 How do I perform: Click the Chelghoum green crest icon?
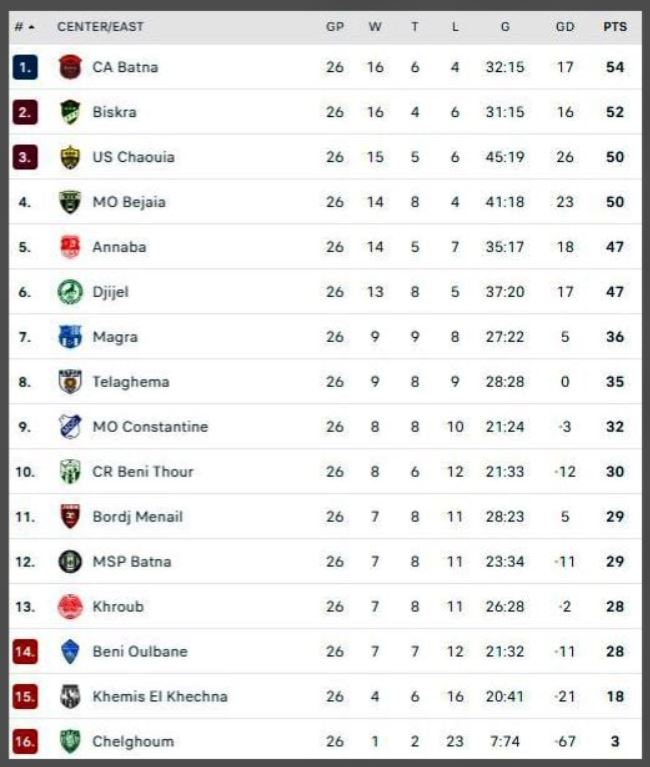[70, 741]
